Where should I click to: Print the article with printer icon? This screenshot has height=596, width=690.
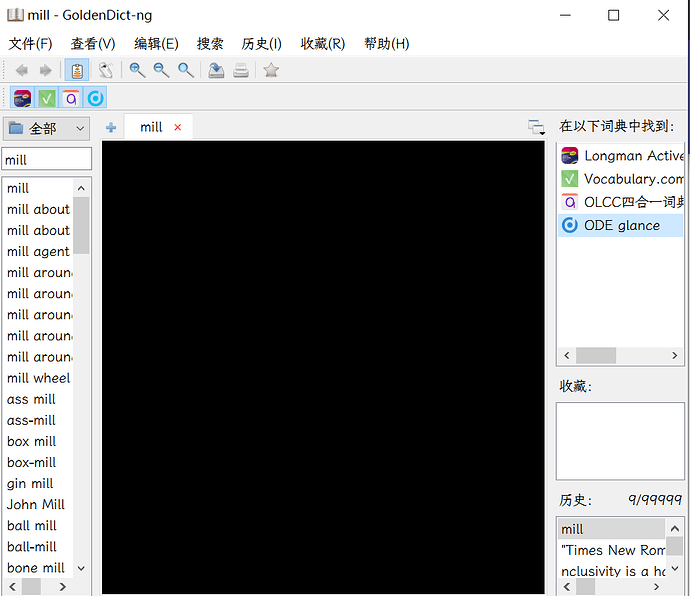point(241,70)
